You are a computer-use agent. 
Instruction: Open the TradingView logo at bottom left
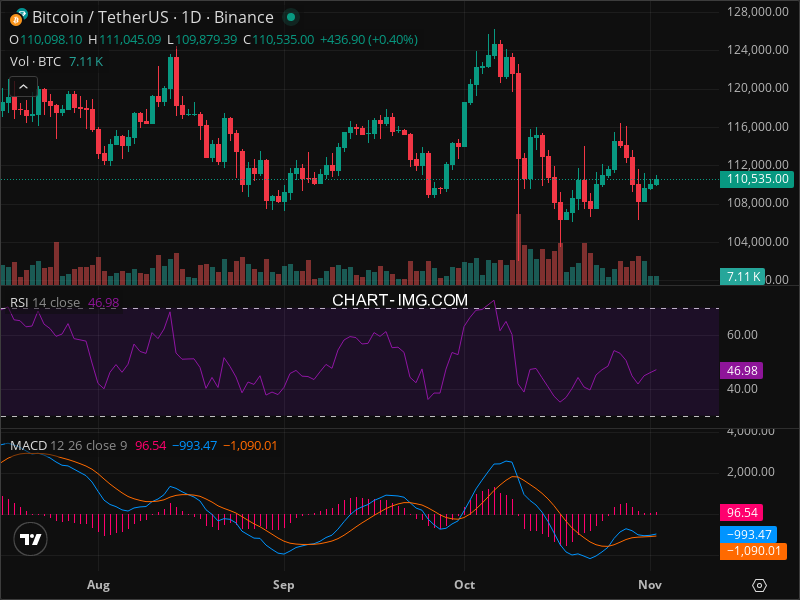(31, 538)
